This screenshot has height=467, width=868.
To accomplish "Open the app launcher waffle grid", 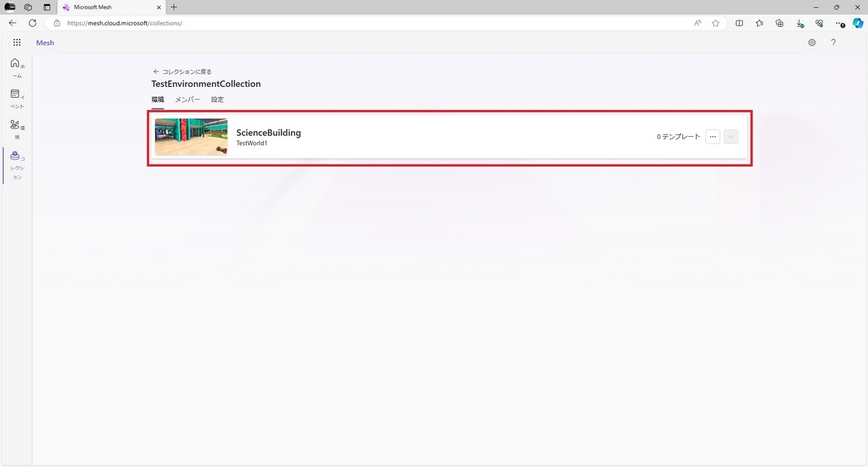I will tap(17, 43).
